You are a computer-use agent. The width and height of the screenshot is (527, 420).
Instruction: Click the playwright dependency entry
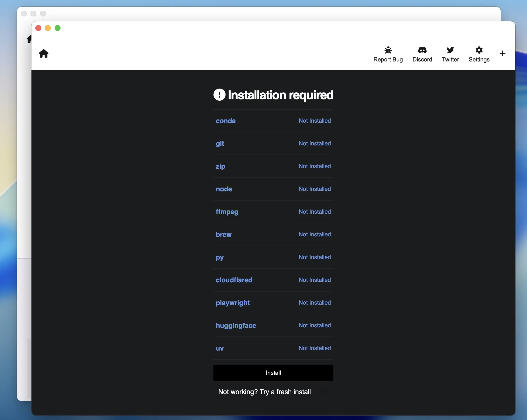[x=233, y=303]
